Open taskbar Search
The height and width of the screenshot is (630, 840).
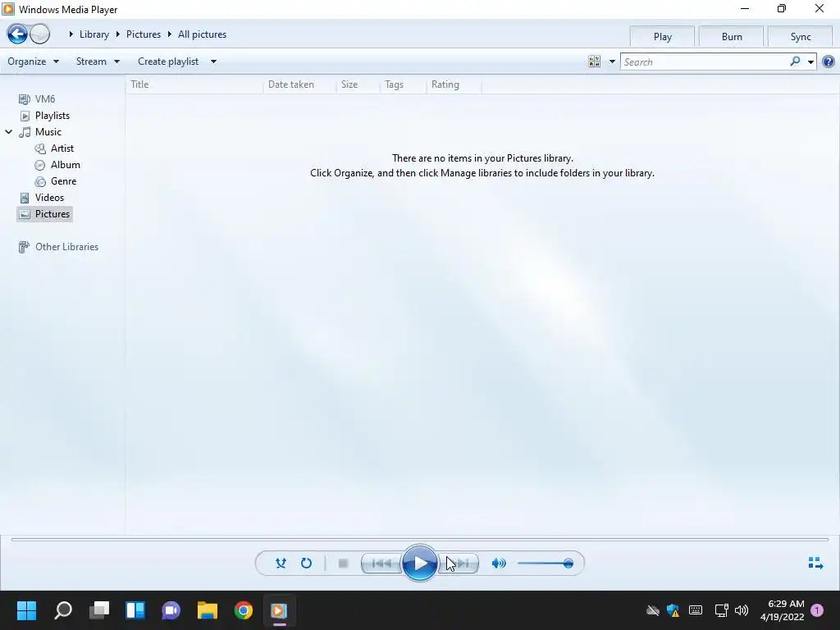coord(62,610)
